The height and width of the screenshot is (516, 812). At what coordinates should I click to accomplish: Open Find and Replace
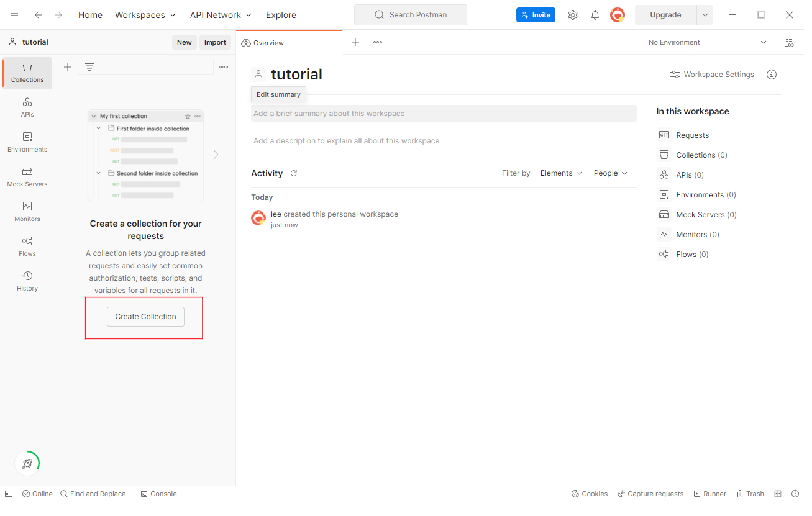click(x=93, y=494)
